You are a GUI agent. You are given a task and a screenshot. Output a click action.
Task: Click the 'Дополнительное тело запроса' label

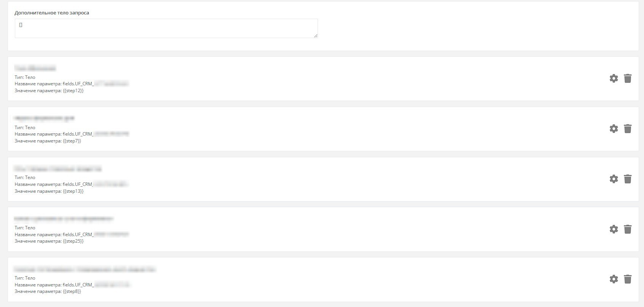pyautogui.click(x=52, y=13)
